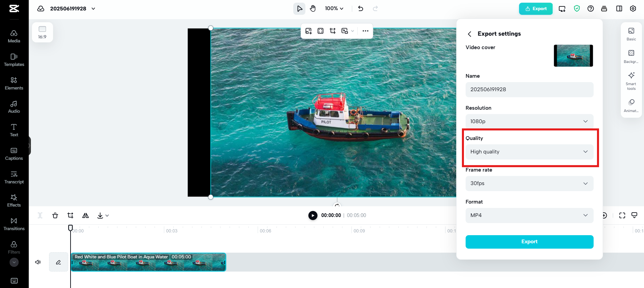Viewport: 644px width, 288px height.
Task: Click Export button in Export settings panel
Action: [529, 242]
